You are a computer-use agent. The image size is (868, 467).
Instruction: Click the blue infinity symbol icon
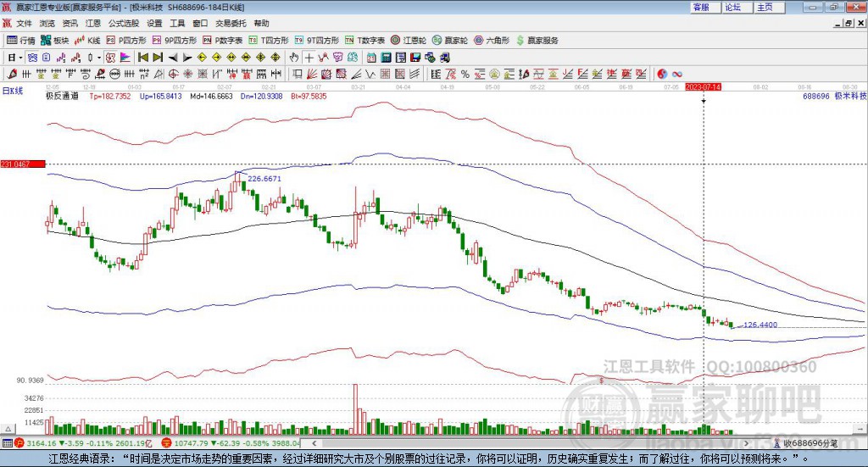(676, 74)
